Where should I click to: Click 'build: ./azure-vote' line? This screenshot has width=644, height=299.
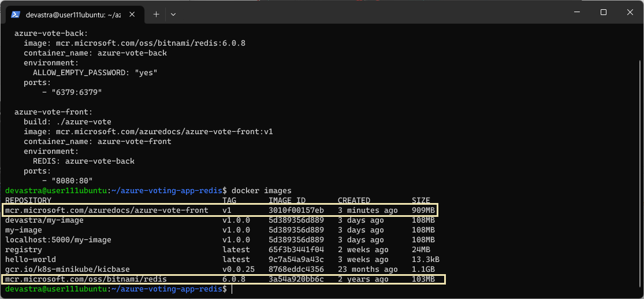point(68,121)
